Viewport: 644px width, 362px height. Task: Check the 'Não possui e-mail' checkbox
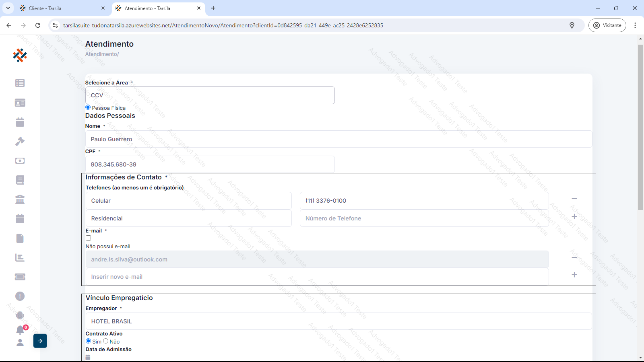click(x=89, y=238)
